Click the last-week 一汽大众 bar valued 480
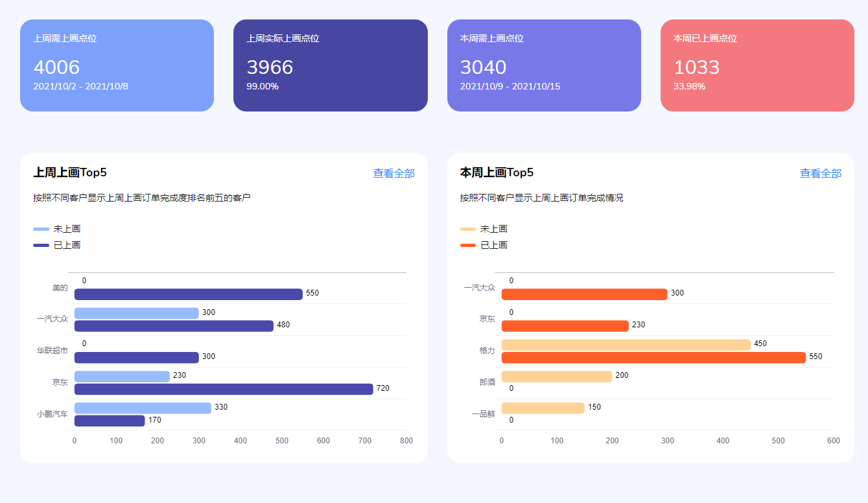 point(174,326)
